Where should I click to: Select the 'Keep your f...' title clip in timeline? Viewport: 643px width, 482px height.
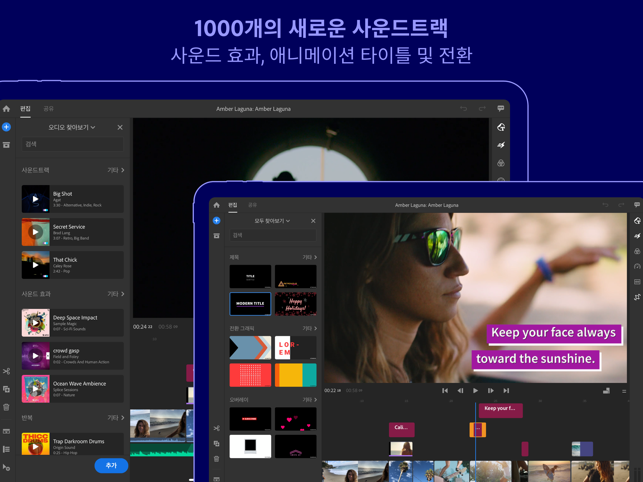[x=501, y=410]
